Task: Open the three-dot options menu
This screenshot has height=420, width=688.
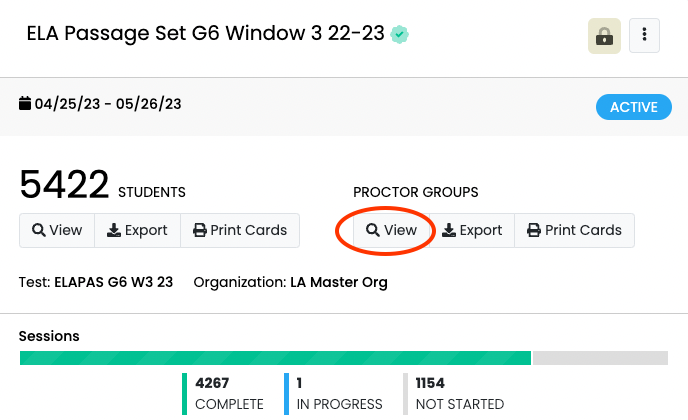Action: [645, 36]
